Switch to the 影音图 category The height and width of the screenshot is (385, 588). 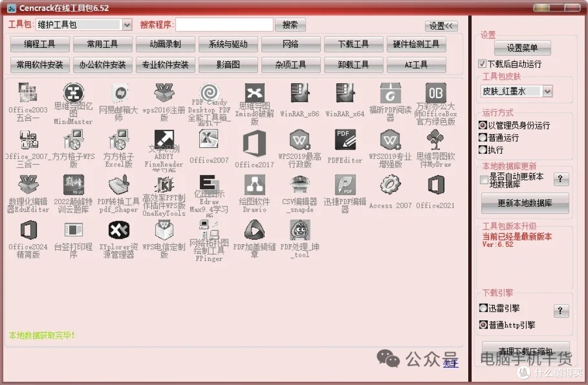coord(228,65)
